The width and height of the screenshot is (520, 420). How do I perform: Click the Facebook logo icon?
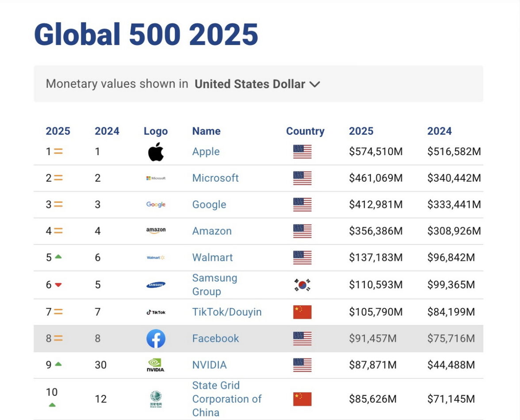(156, 339)
